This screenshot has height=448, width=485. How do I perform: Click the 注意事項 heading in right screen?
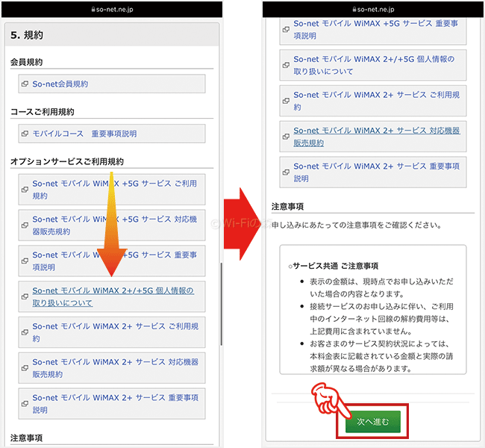click(287, 206)
